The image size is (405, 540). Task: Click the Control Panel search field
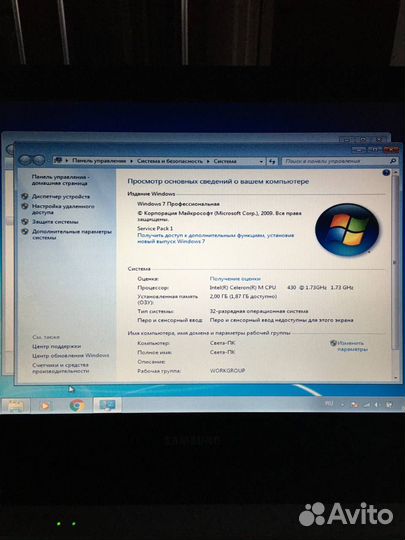[336, 161]
